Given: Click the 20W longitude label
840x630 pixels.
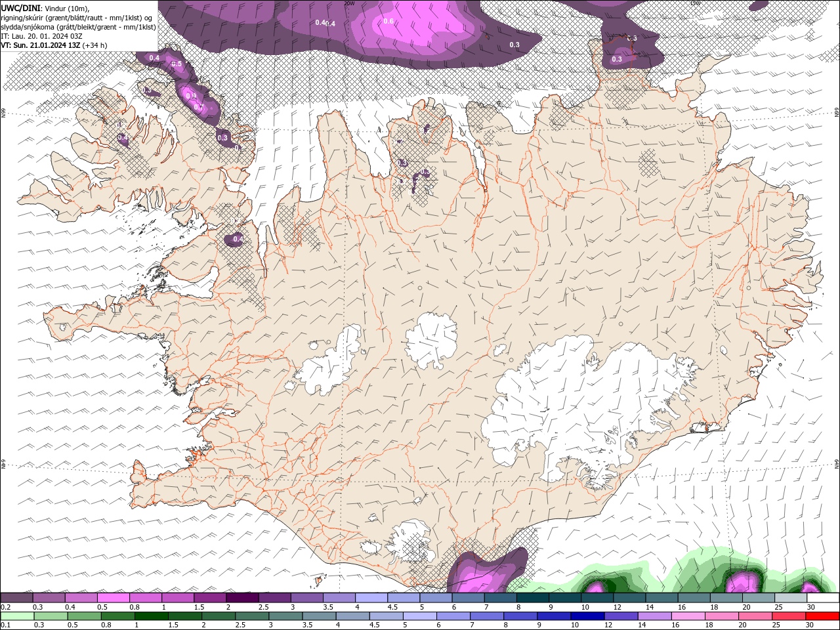Looking at the screenshot, I should point(349,3).
